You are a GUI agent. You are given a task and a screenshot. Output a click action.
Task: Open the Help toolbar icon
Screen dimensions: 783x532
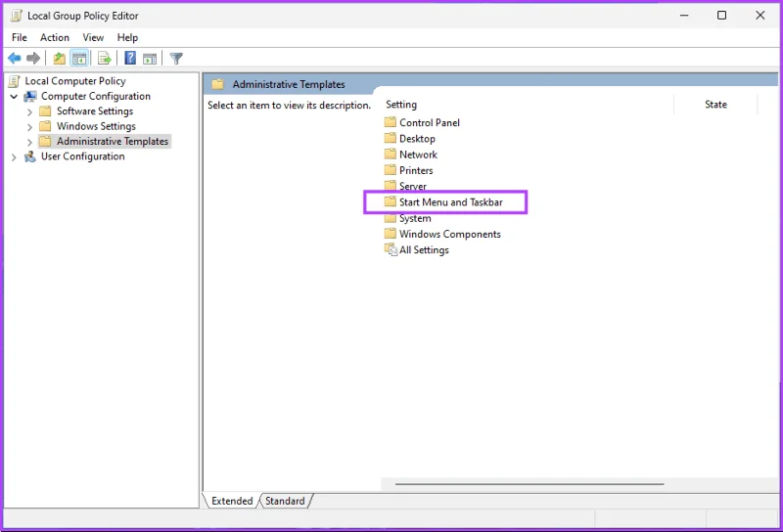pyautogui.click(x=130, y=58)
